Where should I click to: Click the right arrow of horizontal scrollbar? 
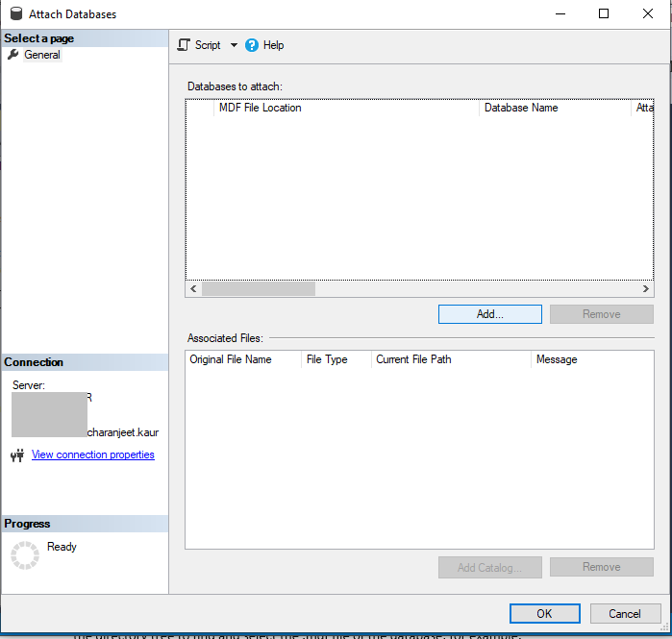[646, 288]
